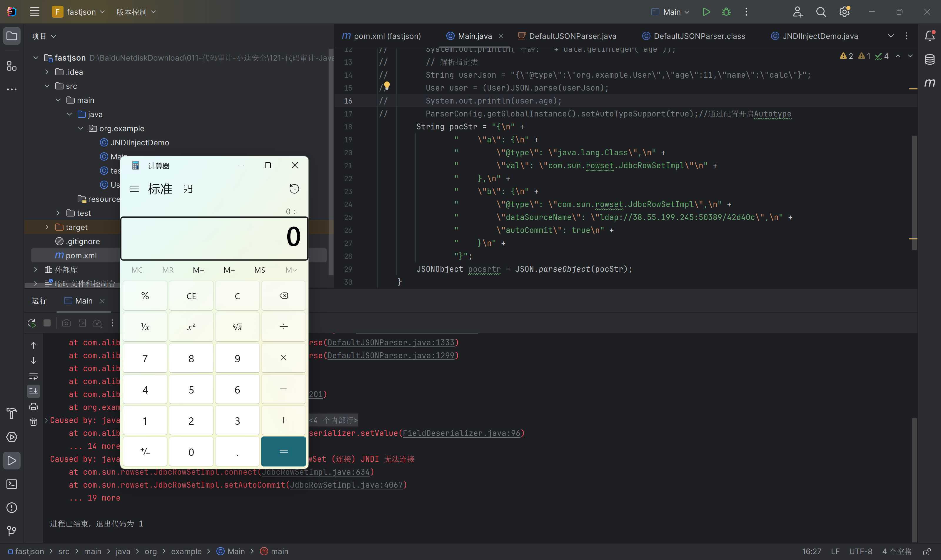Switch to the DefaultJSONParser.java tab

(572, 36)
